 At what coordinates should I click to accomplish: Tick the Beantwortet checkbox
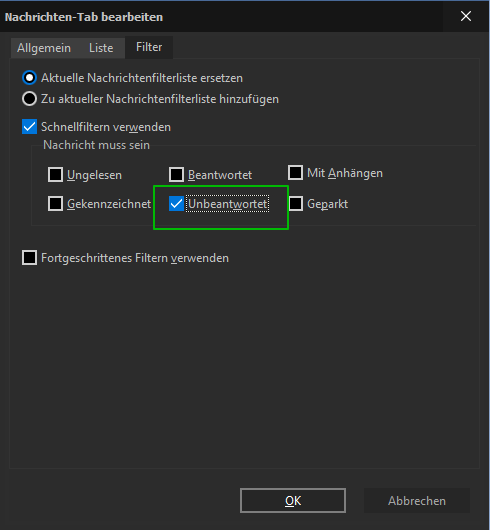point(176,175)
